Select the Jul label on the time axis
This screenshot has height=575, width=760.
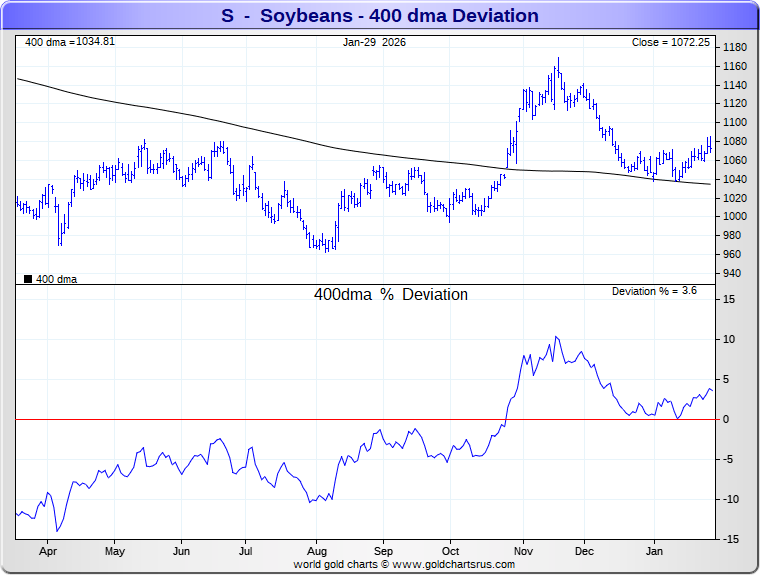click(x=246, y=551)
